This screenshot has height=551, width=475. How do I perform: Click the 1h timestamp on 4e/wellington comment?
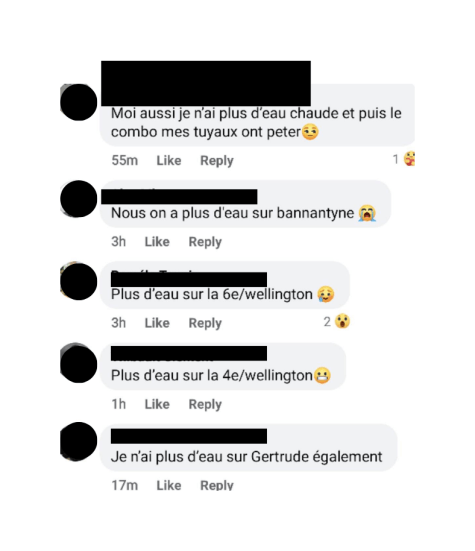click(118, 404)
